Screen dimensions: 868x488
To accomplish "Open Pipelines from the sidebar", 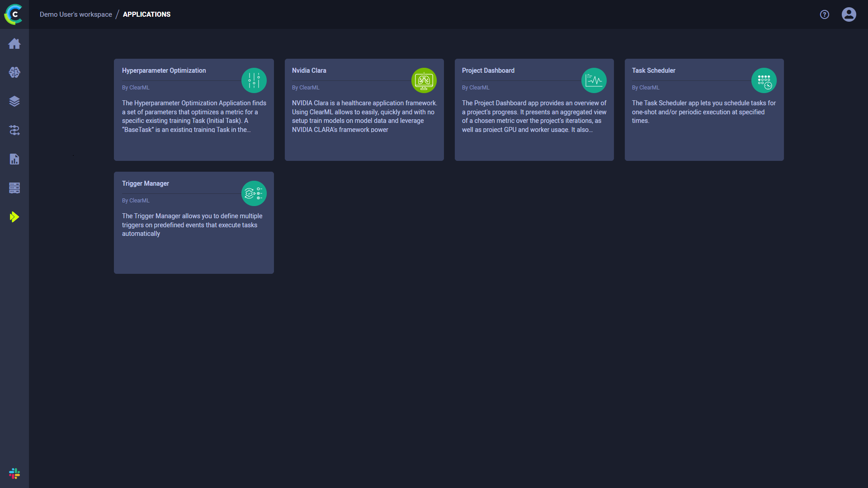I will (x=14, y=130).
